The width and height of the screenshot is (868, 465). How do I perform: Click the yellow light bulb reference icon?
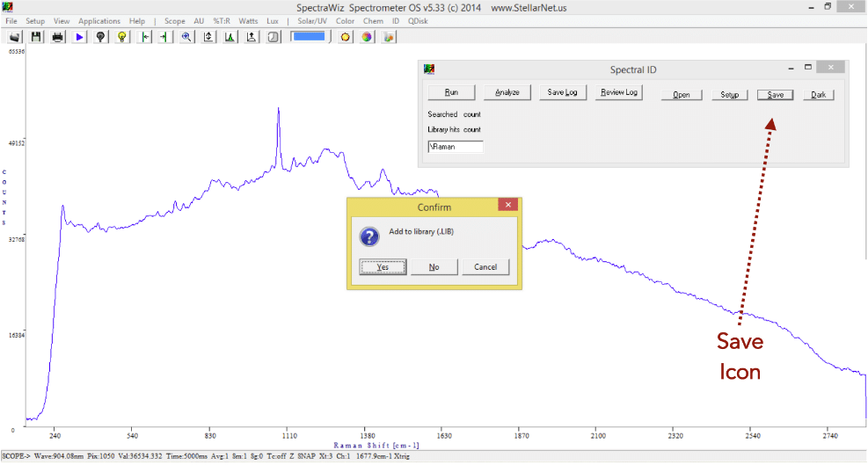122,37
